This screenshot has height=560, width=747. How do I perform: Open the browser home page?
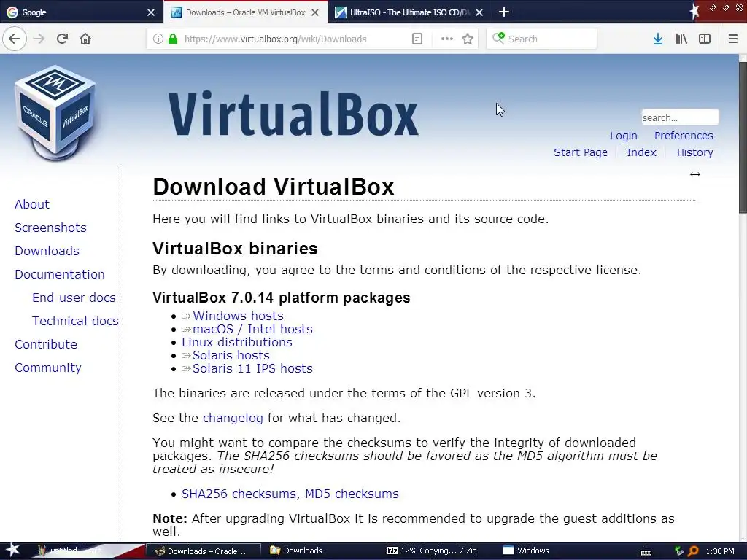pos(85,39)
